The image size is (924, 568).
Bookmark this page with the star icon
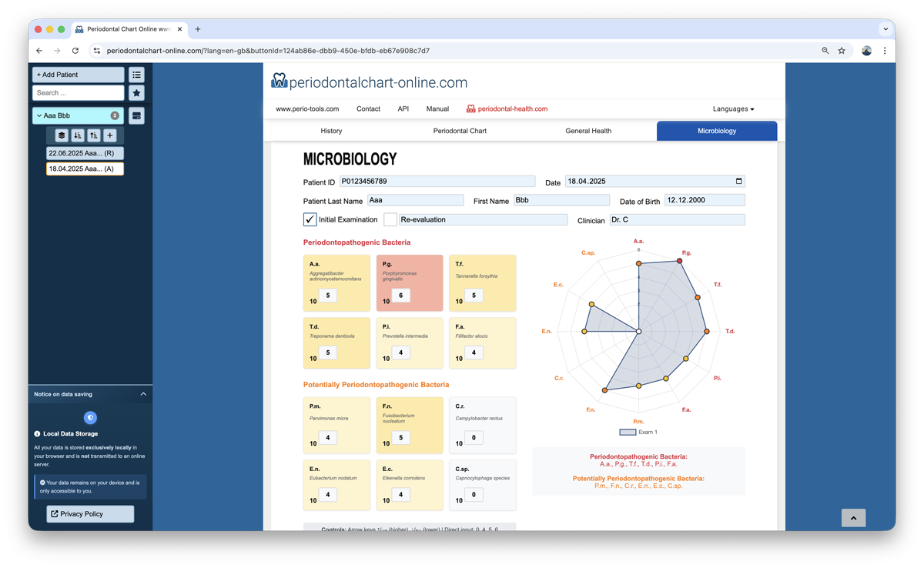[842, 51]
